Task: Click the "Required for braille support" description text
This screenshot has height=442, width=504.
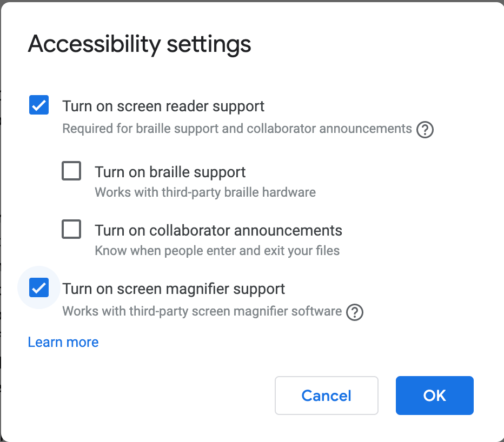Action: click(x=237, y=129)
